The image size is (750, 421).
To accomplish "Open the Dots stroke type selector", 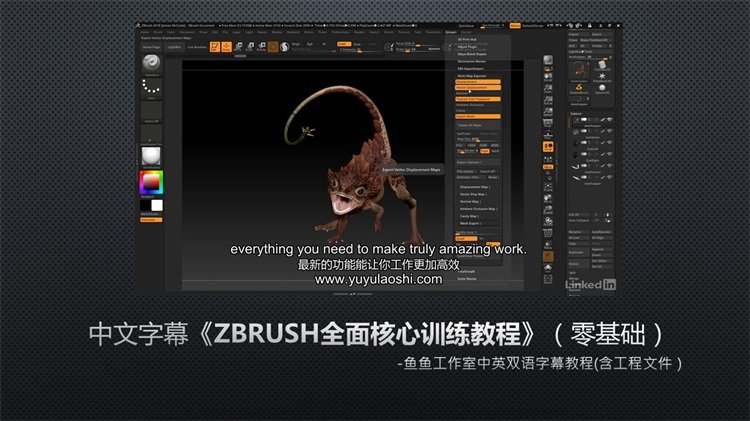I will tap(151, 87).
